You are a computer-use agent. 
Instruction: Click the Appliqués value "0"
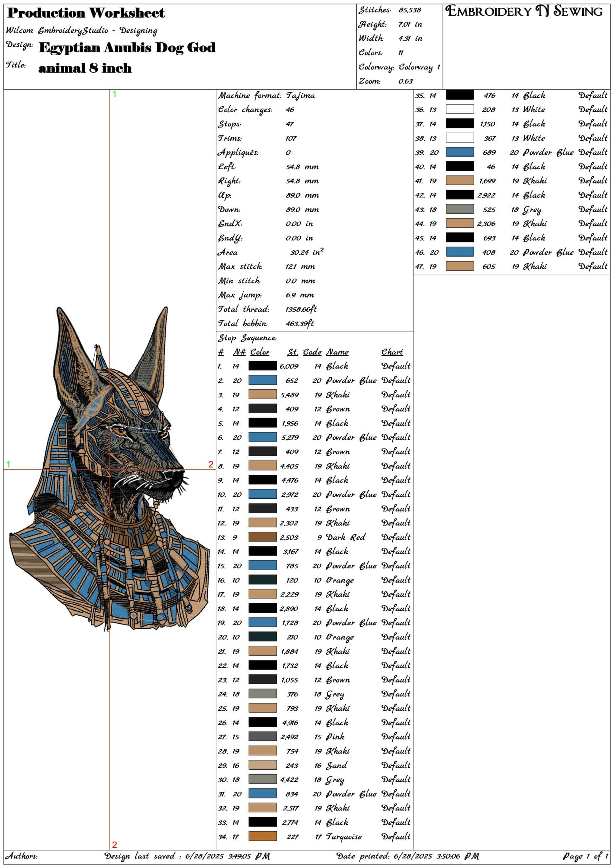[x=288, y=153]
